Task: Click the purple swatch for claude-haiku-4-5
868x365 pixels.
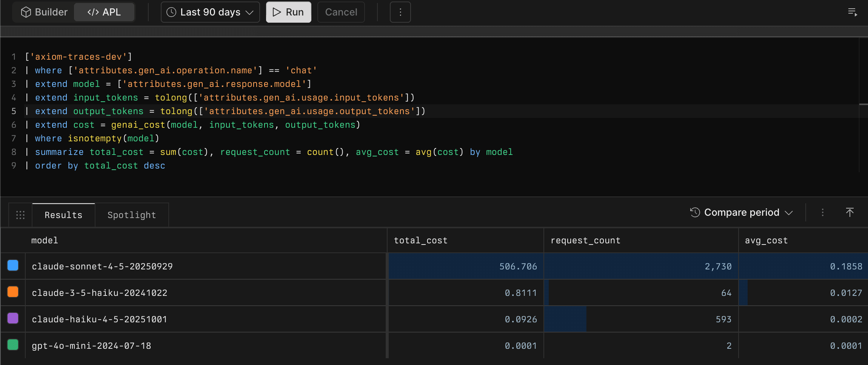Action: pos(13,319)
